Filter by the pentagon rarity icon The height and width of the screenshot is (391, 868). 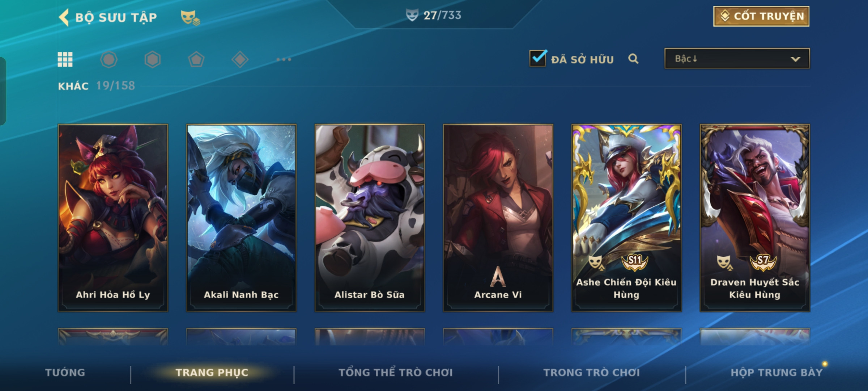[196, 59]
